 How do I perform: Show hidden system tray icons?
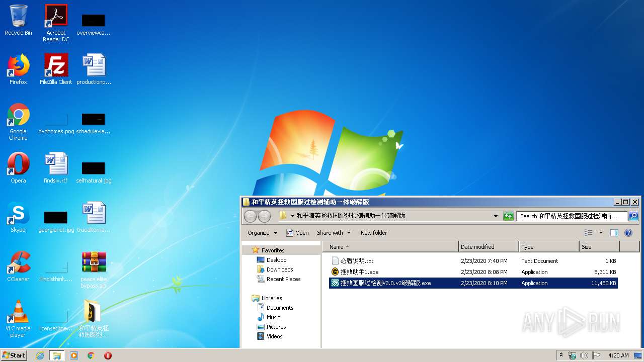pos(561,355)
